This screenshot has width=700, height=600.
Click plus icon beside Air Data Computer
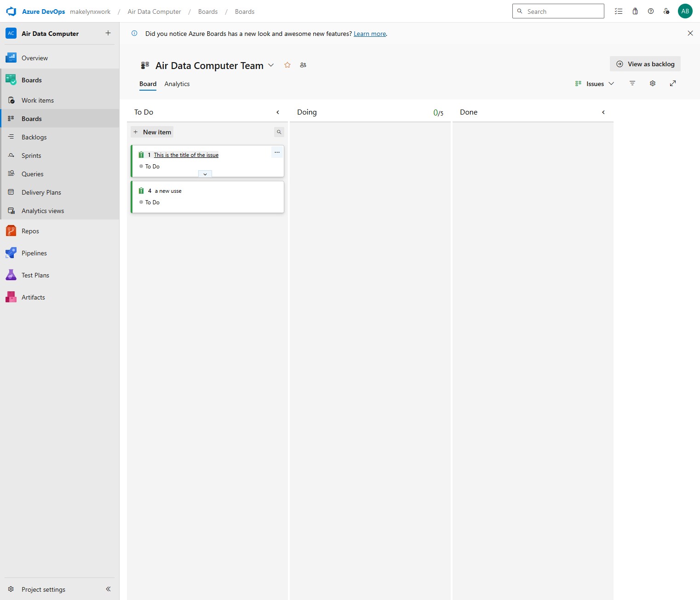click(x=108, y=33)
